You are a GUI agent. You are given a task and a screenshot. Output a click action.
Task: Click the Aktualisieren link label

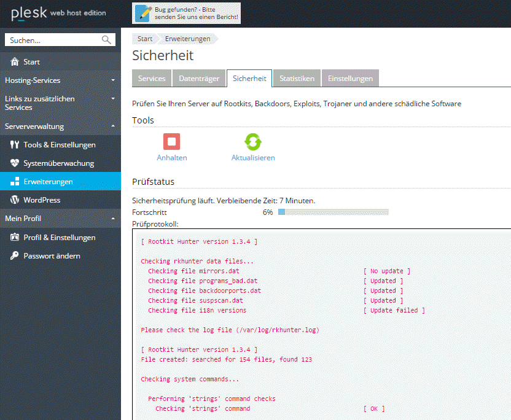(x=253, y=158)
